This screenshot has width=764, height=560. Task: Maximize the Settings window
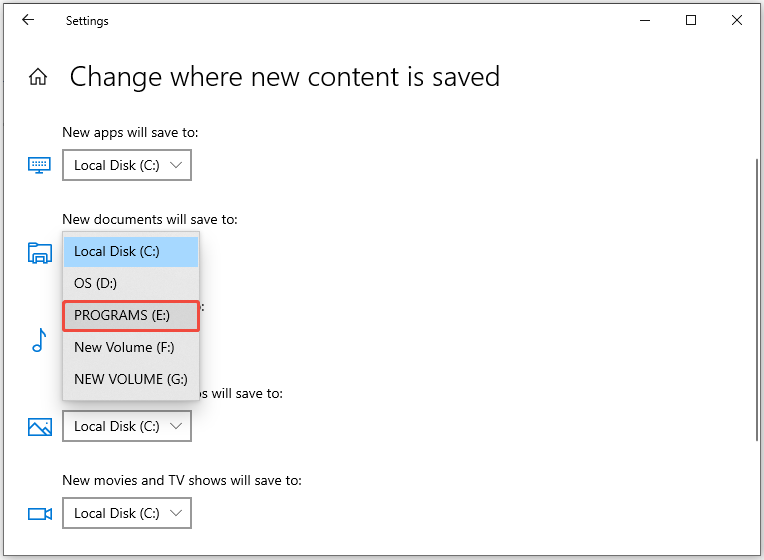pyautogui.click(x=691, y=20)
